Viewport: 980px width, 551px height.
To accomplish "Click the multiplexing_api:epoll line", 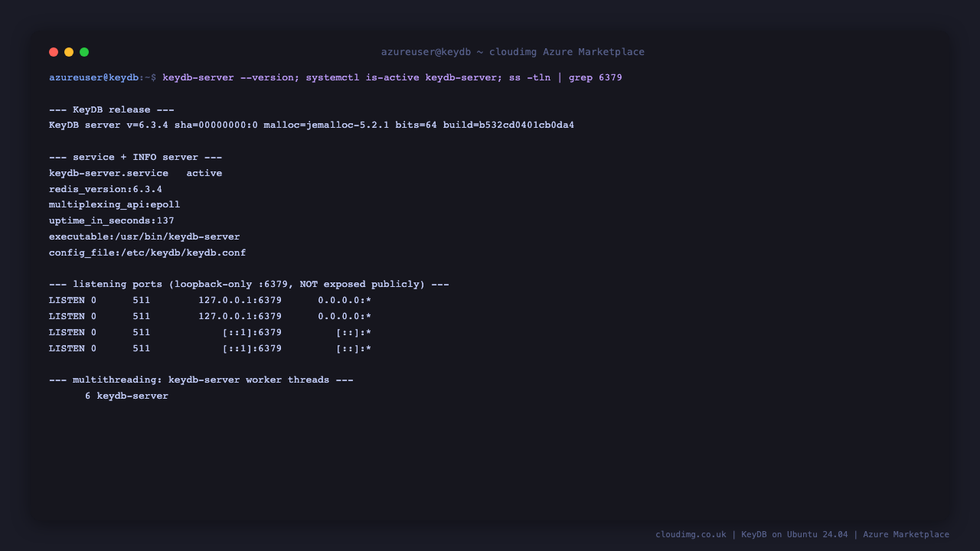I will (x=115, y=205).
